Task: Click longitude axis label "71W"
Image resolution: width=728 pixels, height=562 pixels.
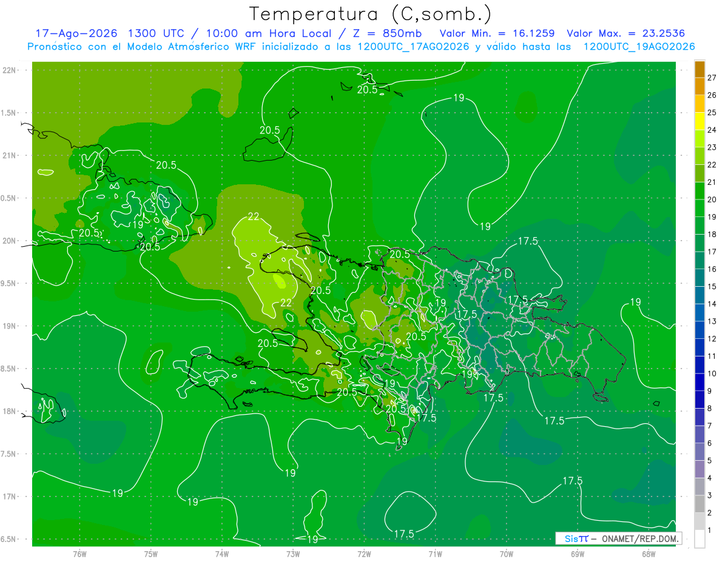Action: tap(435, 554)
